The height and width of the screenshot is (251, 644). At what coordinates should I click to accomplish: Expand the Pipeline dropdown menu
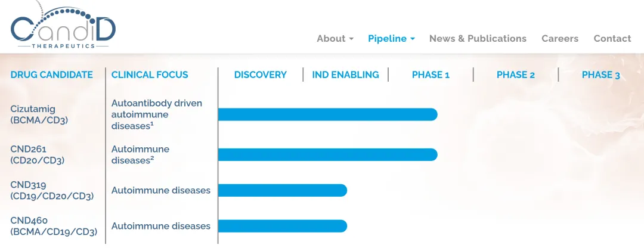pos(391,39)
